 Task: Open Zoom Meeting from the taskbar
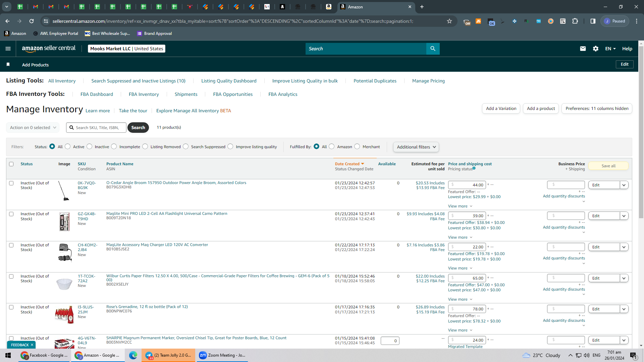coord(222,355)
